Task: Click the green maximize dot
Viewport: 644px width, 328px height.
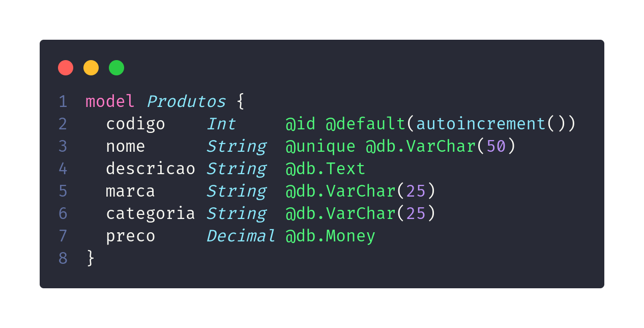Action: coord(116,68)
